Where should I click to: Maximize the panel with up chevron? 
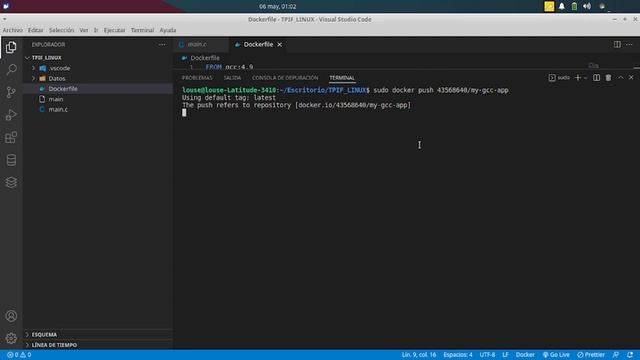[620, 78]
